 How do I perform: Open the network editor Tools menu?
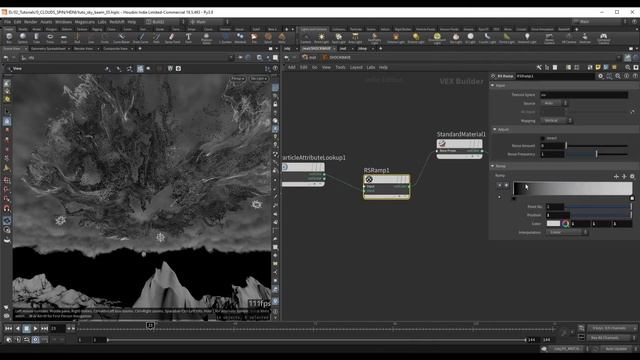pos(340,67)
